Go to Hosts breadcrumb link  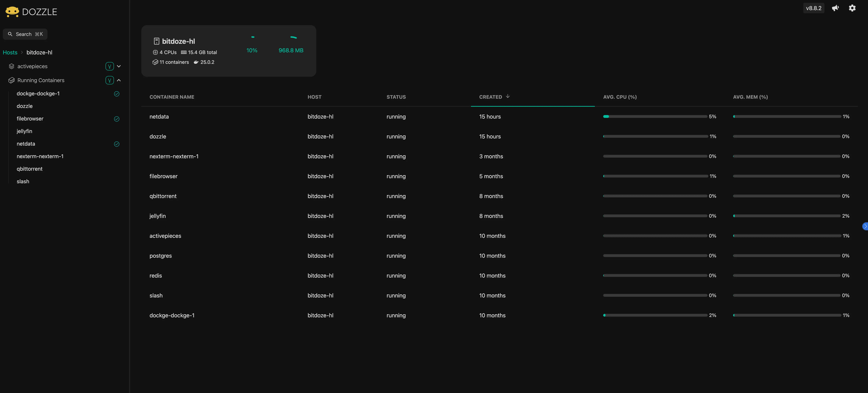click(10, 52)
